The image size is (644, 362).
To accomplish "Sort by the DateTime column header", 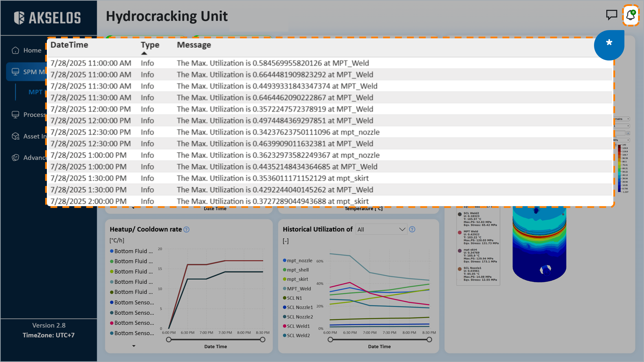I will (69, 45).
